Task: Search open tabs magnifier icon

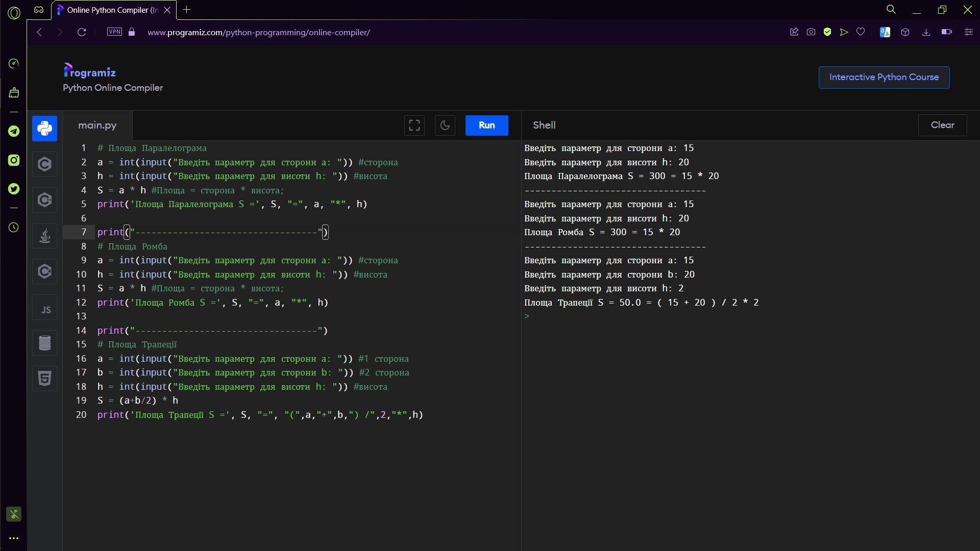Action: 891,9
